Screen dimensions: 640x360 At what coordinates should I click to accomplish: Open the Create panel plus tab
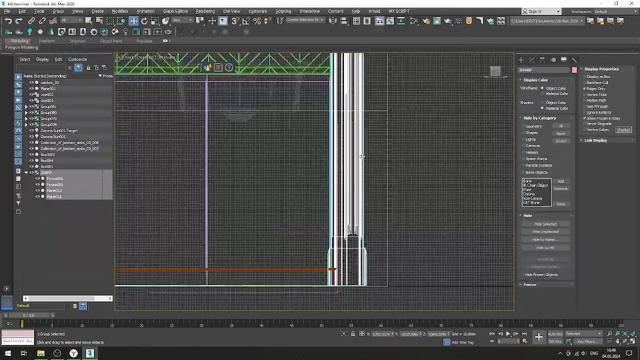coord(521,60)
